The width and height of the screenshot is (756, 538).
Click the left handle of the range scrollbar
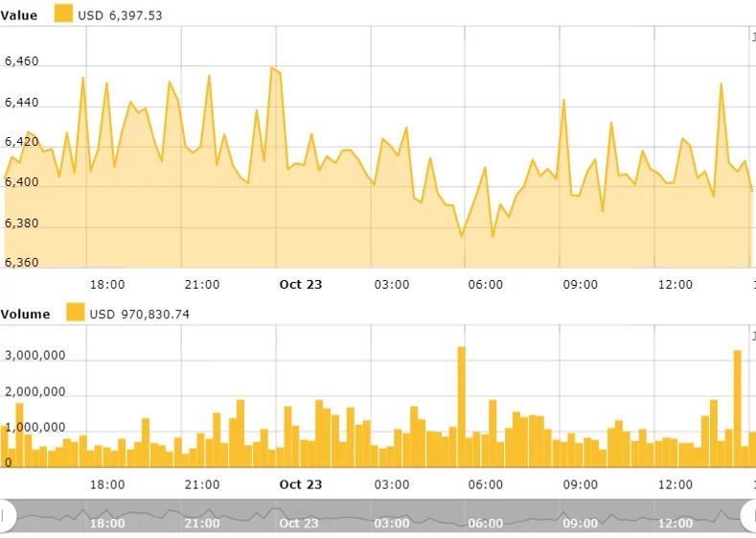click(x=7, y=516)
